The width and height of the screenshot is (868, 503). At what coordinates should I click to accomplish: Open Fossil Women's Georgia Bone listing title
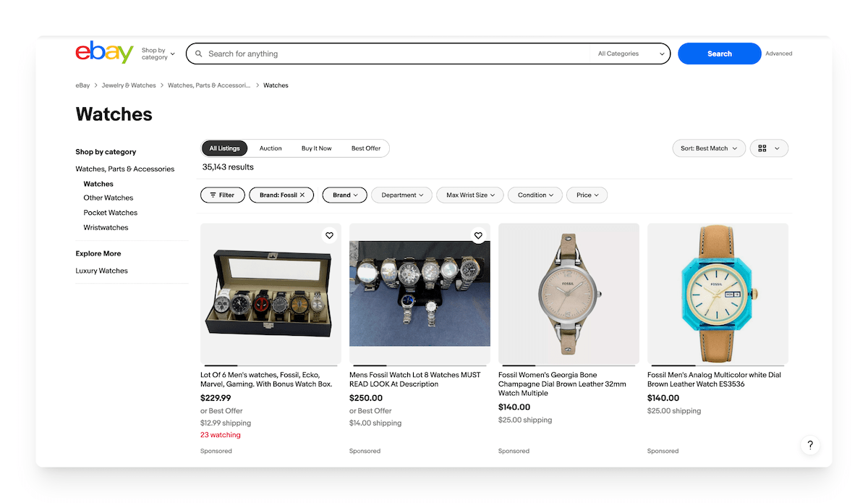(x=563, y=384)
